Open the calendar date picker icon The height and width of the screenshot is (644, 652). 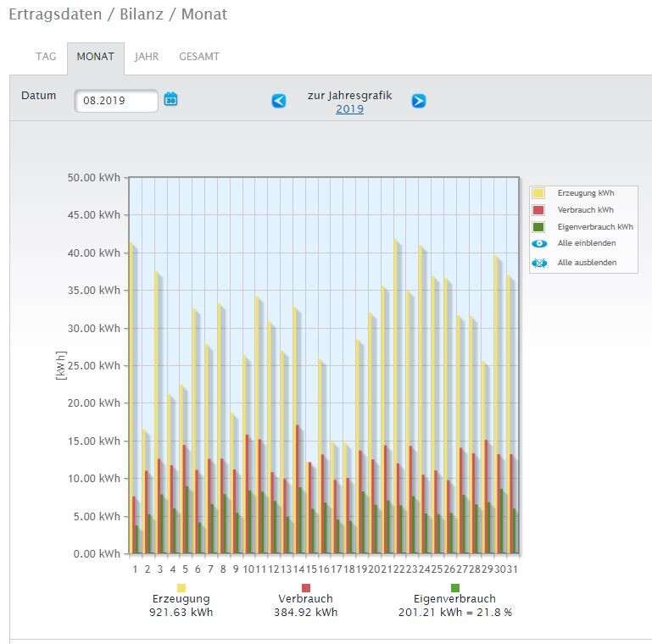tap(170, 99)
